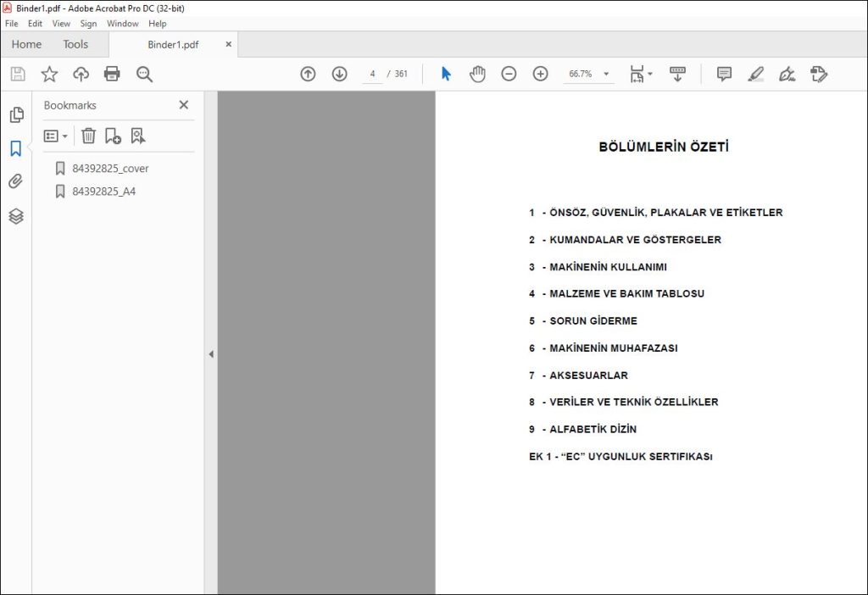Image resolution: width=868 pixels, height=595 pixels.
Task: Print the document using printer icon
Action: click(x=112, y=74)
